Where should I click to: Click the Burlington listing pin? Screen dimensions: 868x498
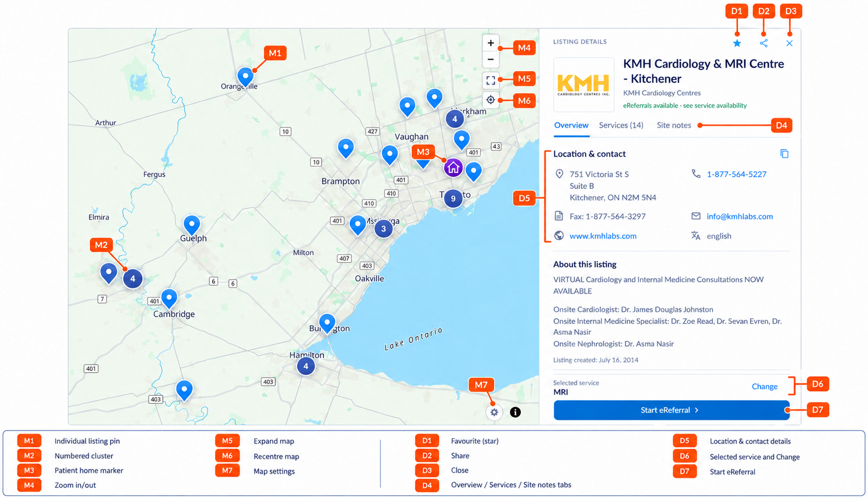(327, 323)
